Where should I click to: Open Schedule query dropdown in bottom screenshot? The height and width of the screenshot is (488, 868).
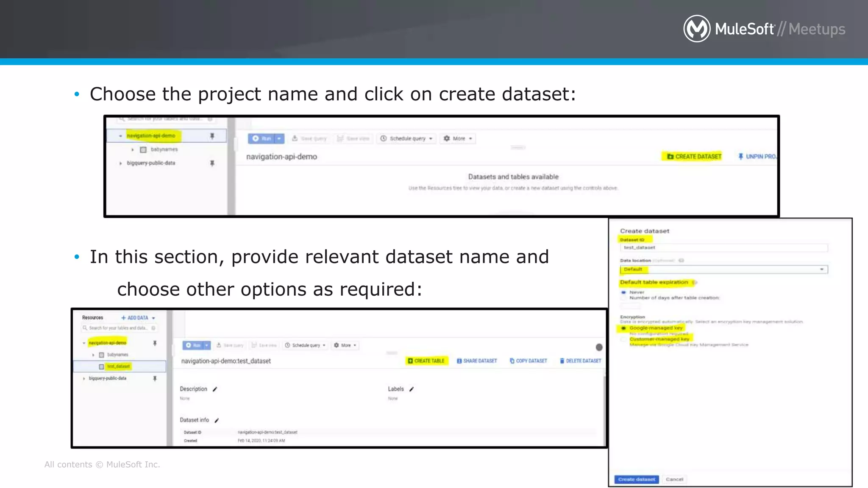point(305,345)
